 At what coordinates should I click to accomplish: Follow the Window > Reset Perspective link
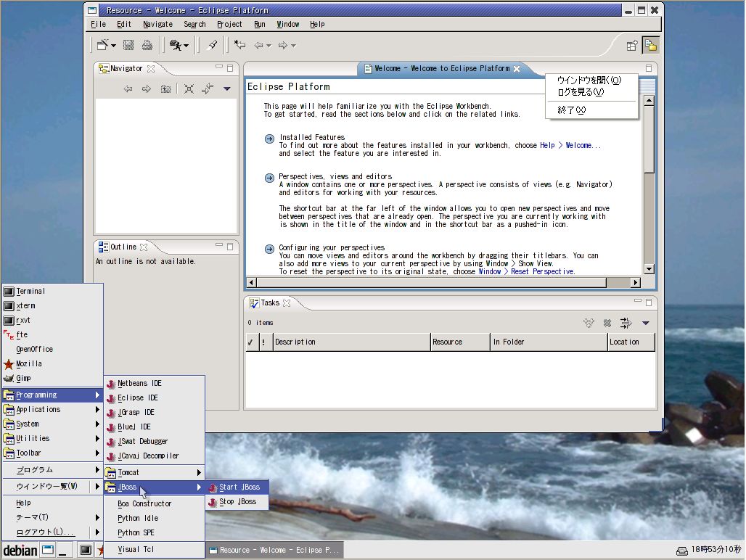tap(527, 271)
